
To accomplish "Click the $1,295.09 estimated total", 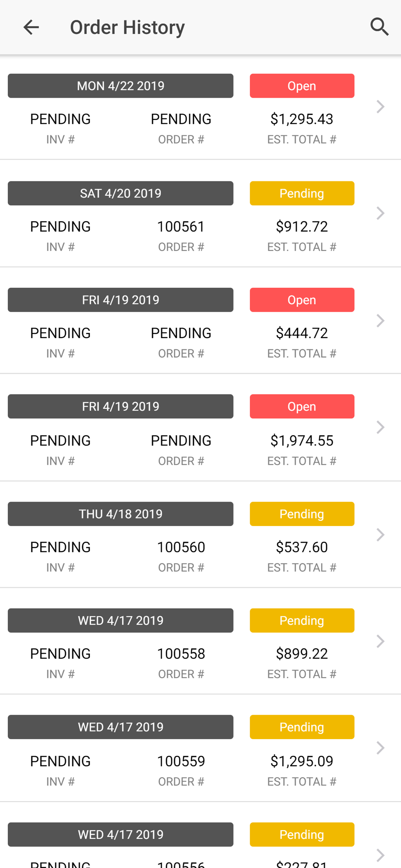I will (302, 761).
